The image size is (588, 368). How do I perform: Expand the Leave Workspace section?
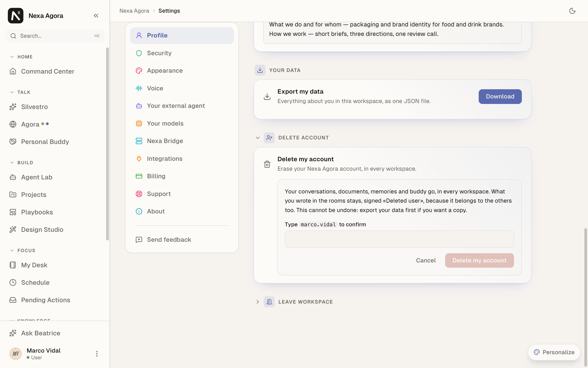257,302
